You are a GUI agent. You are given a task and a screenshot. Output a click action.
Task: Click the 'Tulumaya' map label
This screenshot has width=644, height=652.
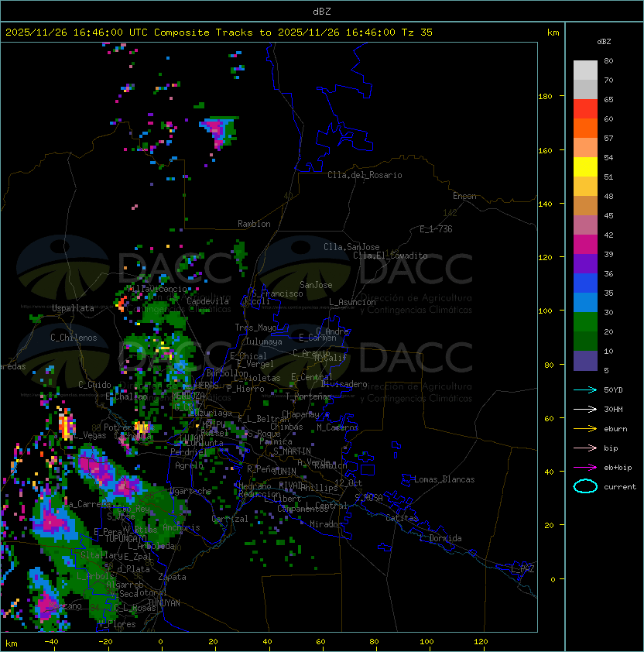pos(264,341)
